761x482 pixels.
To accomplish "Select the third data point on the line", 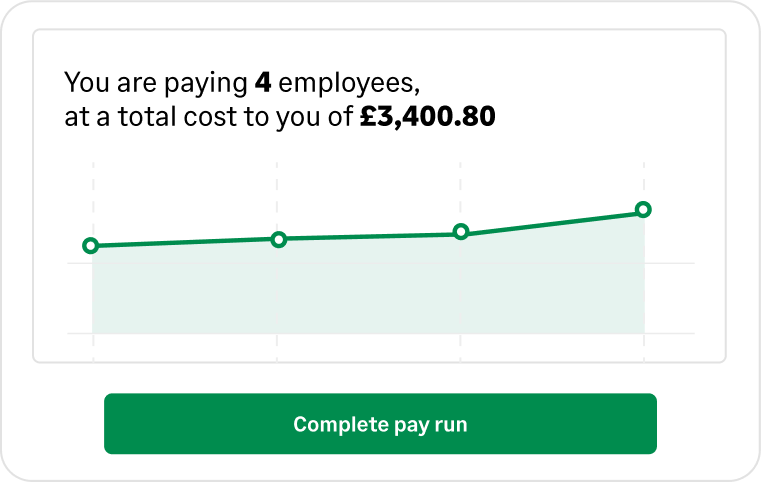I will (x=461, y=232).
